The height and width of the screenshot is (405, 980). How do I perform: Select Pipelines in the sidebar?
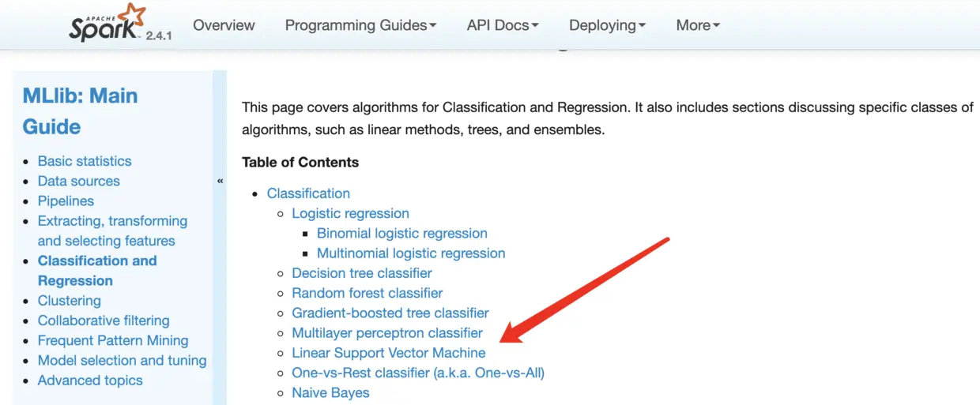(x=66, y=201)
